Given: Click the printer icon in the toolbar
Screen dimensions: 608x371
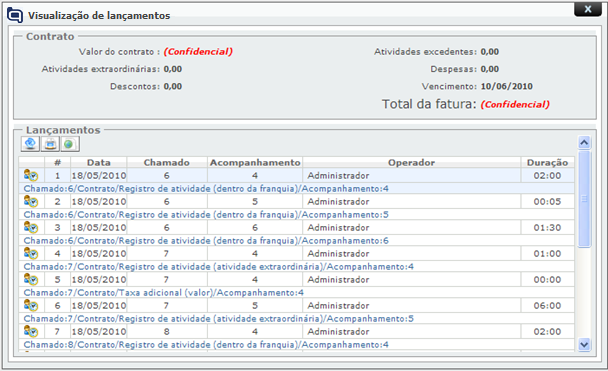Looking at the screenshot, I should tap(50, 144).
